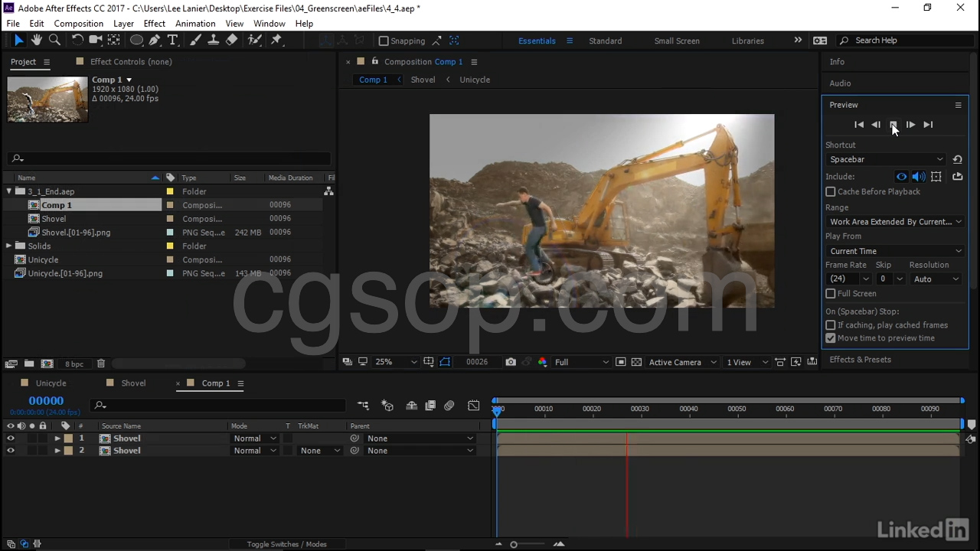The height and width of the screenshot is (551, 980).
Task: Select the Puppet Pin tool
Action: (x=277, y=41)
